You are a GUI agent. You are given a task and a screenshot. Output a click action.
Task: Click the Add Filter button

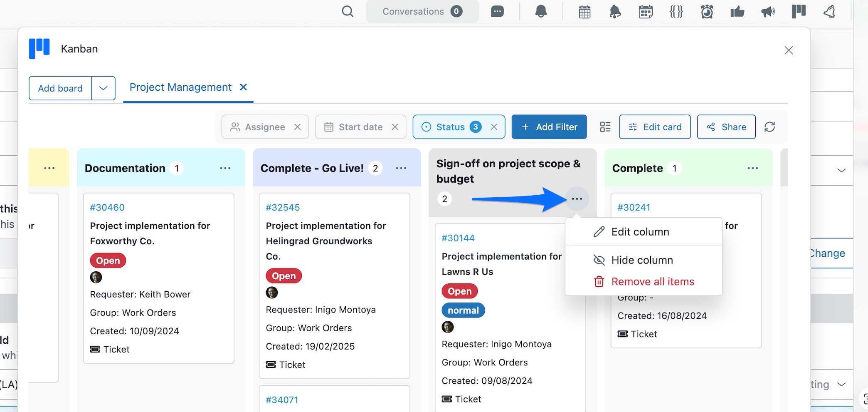point(549,127)
